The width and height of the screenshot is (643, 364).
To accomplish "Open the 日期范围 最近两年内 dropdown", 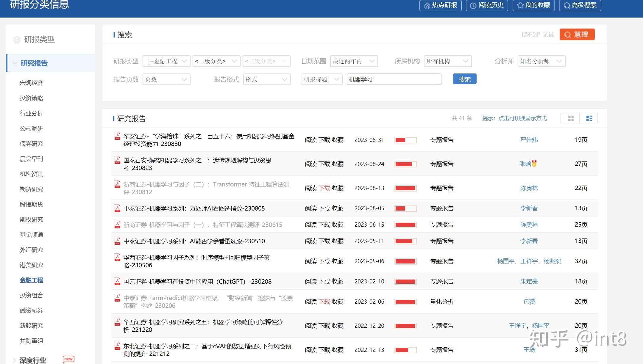I will pyautogui.click(x=354, y=61).
